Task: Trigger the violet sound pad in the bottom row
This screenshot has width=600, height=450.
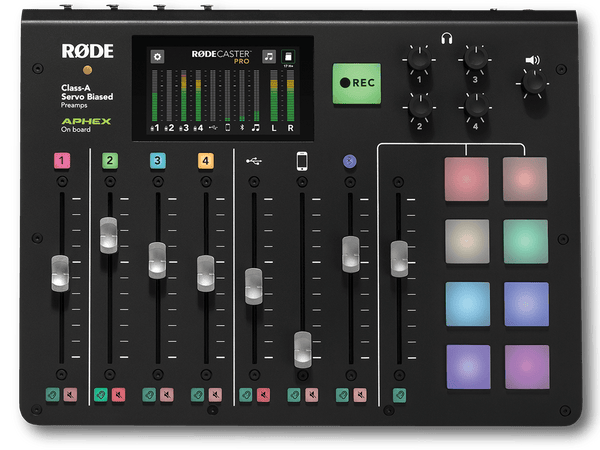Action: (x=468, y=367)
